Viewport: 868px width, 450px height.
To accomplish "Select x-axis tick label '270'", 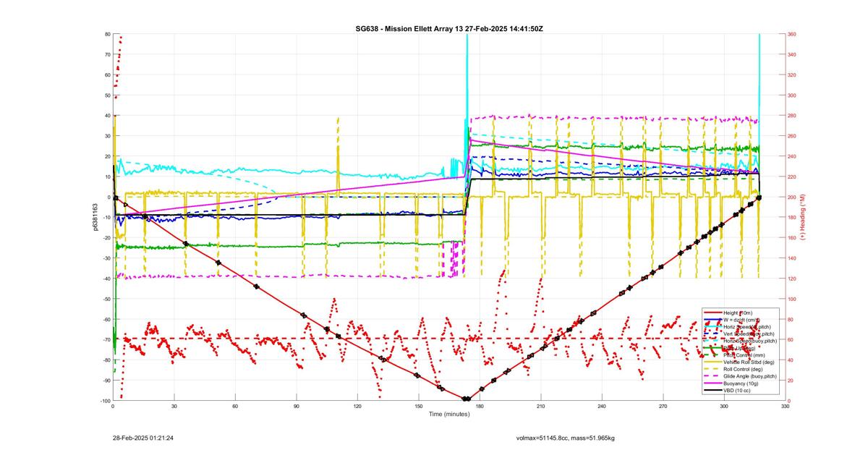I will coord(663,407).
